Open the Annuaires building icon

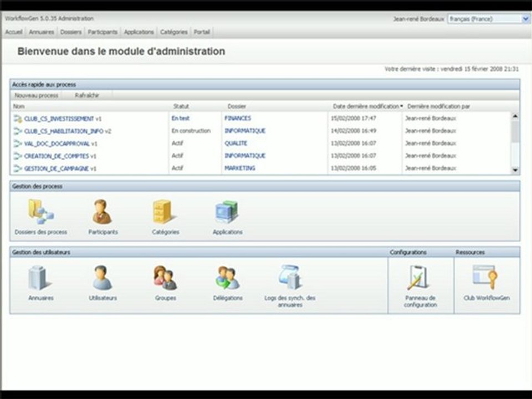[x=40, y=278]
